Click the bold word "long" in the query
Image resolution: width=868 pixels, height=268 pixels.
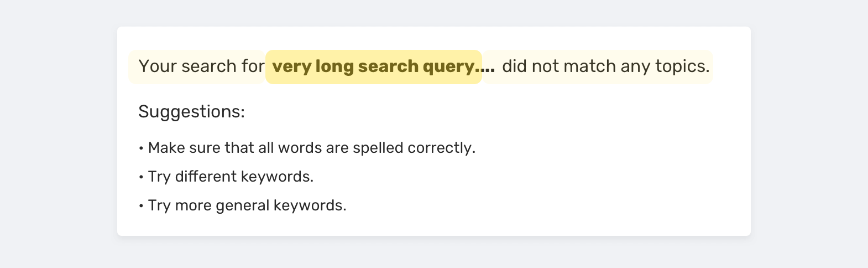(334, 66)
